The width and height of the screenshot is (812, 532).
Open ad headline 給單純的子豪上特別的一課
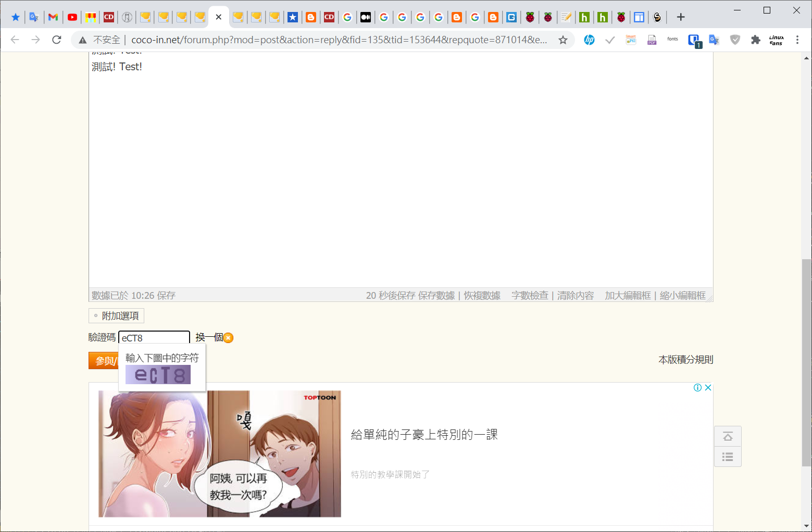pos(424,435)
